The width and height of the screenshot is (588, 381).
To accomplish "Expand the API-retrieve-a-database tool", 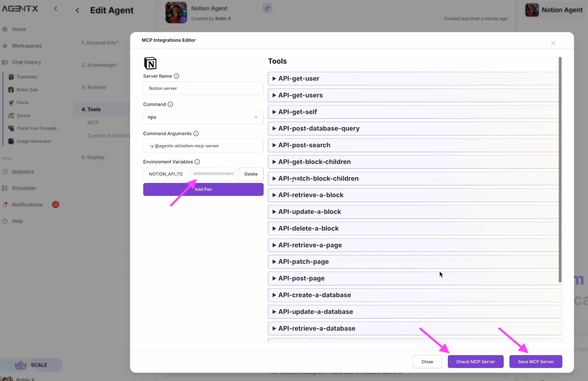I will (415, 328).
